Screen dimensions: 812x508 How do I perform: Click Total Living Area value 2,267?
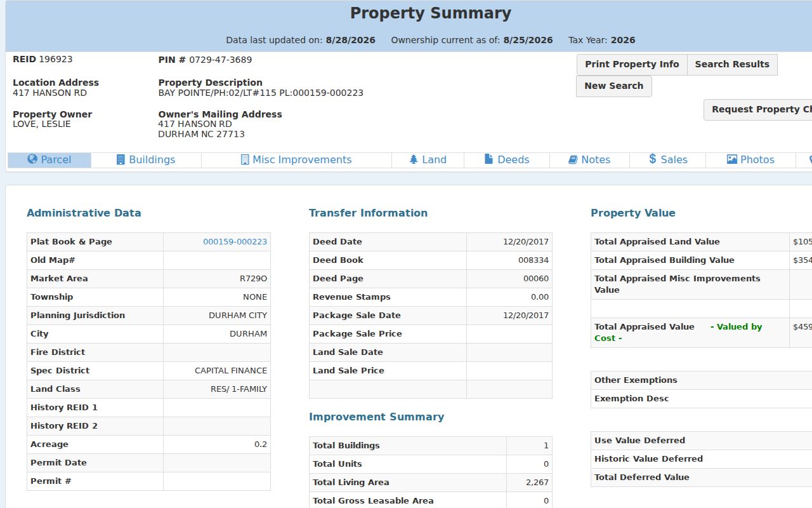[537, 483]
